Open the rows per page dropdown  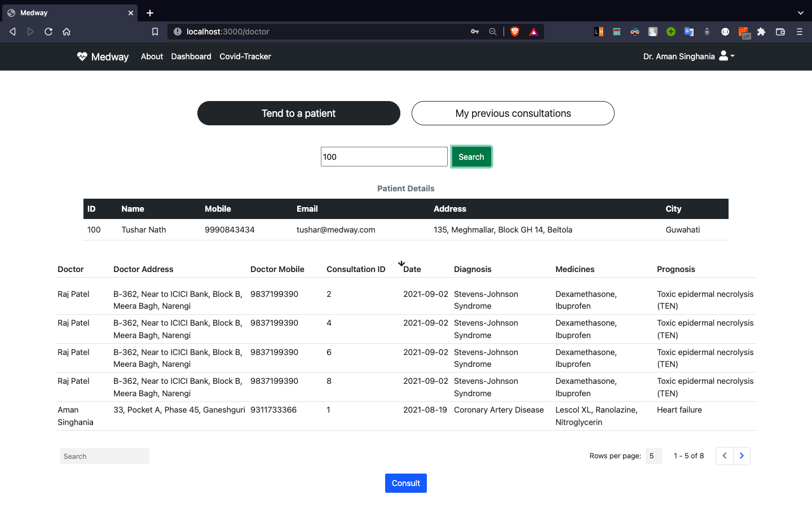(653, 456)
